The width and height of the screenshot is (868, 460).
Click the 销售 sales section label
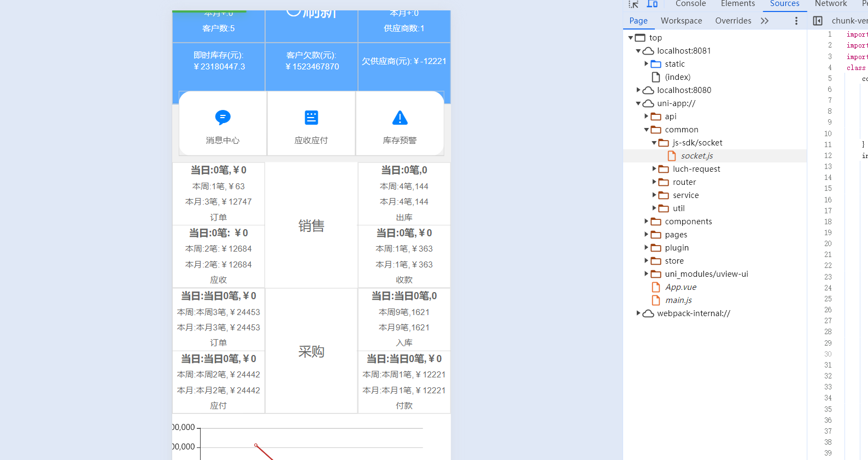click(x=312, y=225)
